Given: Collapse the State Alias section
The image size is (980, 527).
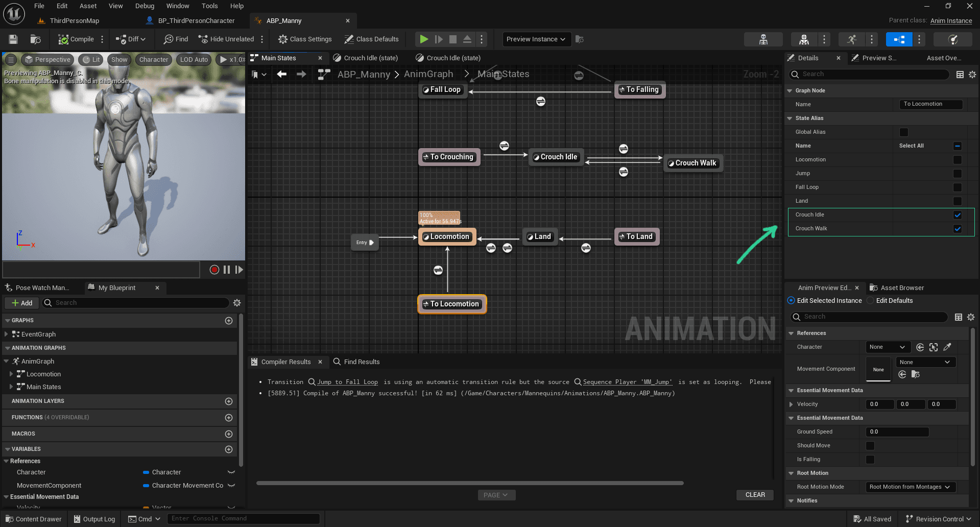Looking at the screenshot, I should click(x=790, y=118).
